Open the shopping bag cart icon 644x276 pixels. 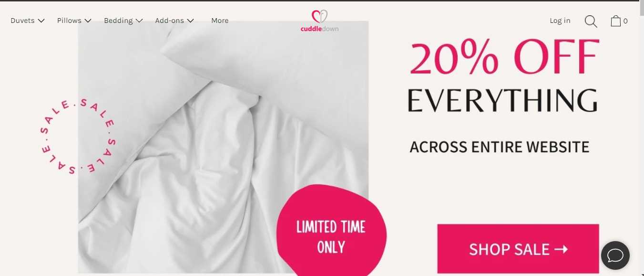tap(616, 21)
